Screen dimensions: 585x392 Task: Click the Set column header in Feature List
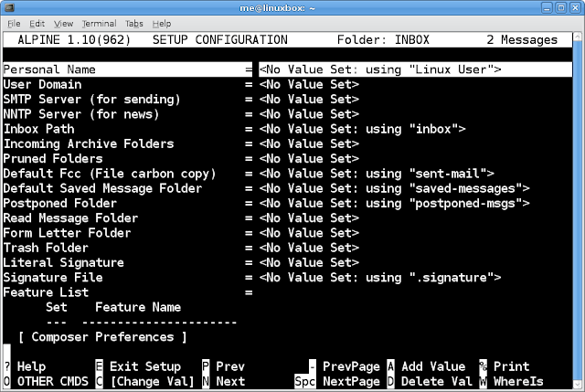click(x=57, y=307)
